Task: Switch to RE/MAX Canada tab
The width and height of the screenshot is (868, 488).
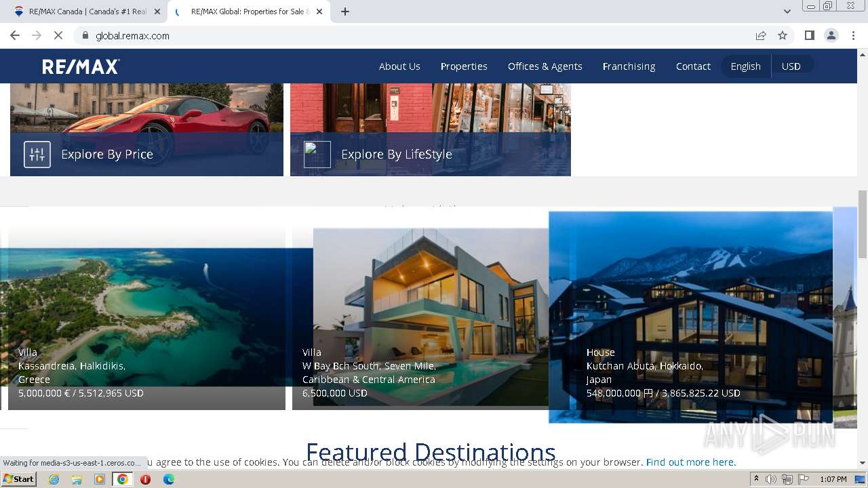Action: point(87,12)
